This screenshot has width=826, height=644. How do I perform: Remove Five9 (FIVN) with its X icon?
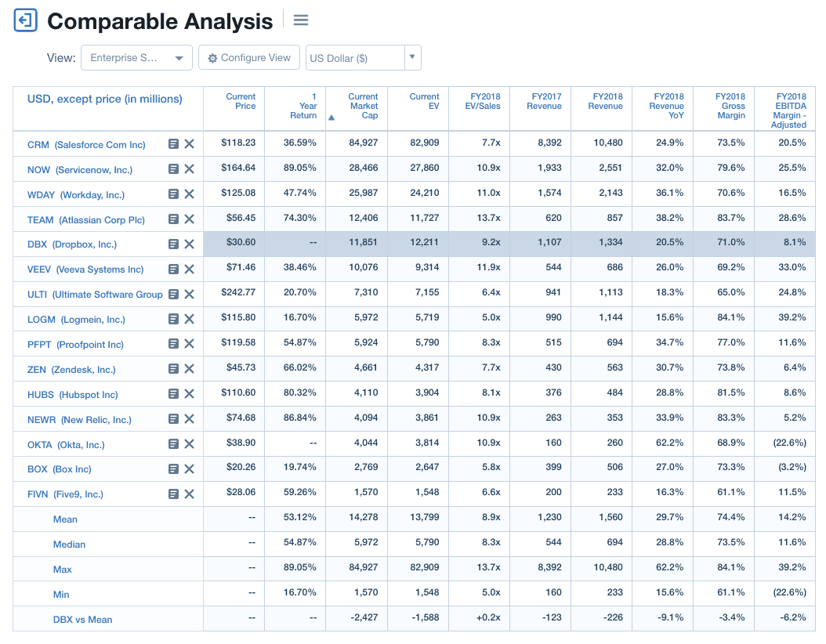pyautogui.click(x=189, y=494)
